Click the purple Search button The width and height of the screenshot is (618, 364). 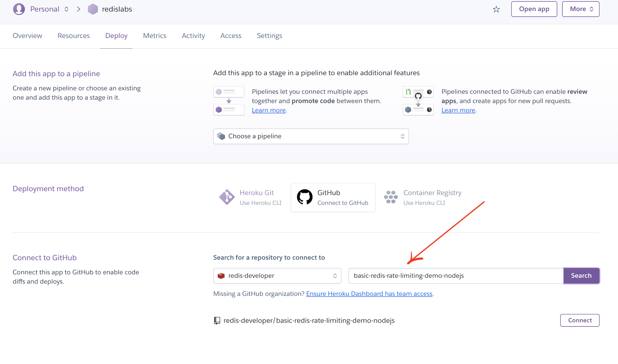[581, 276]
